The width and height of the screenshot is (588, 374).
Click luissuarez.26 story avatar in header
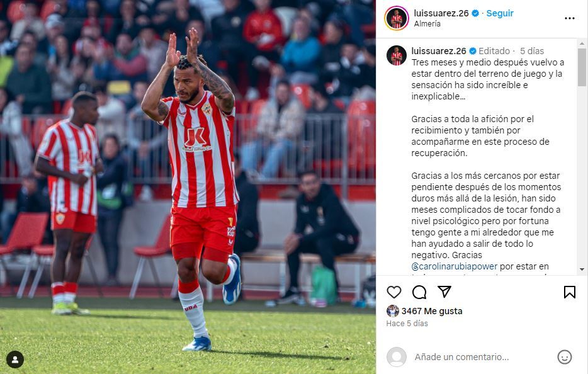[x=397, y=18]
